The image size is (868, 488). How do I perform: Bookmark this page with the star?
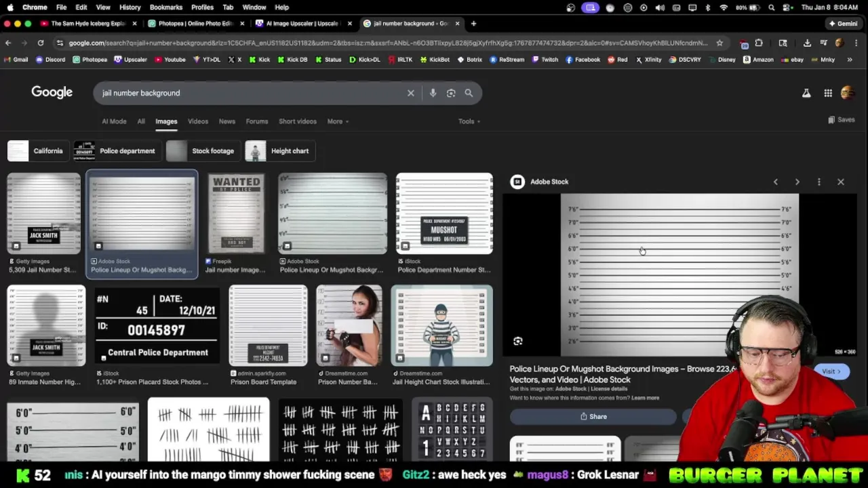[719, 43]
